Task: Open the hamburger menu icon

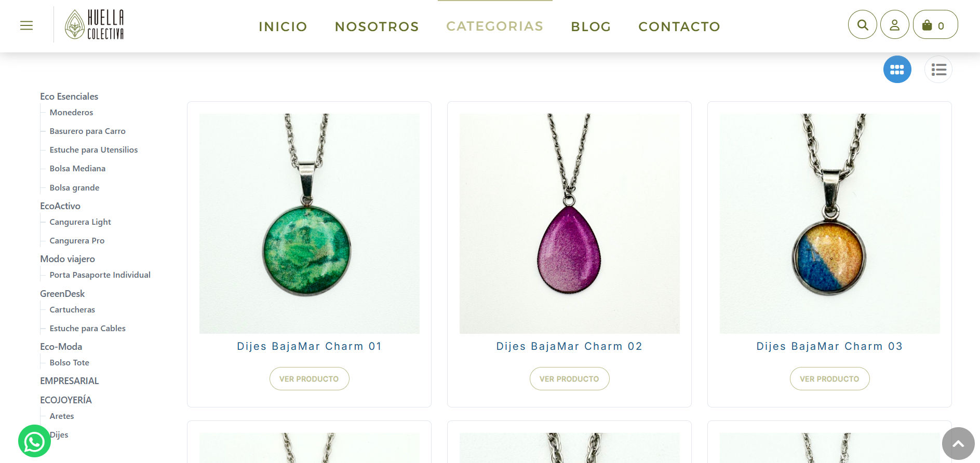Action: [26, 25]
